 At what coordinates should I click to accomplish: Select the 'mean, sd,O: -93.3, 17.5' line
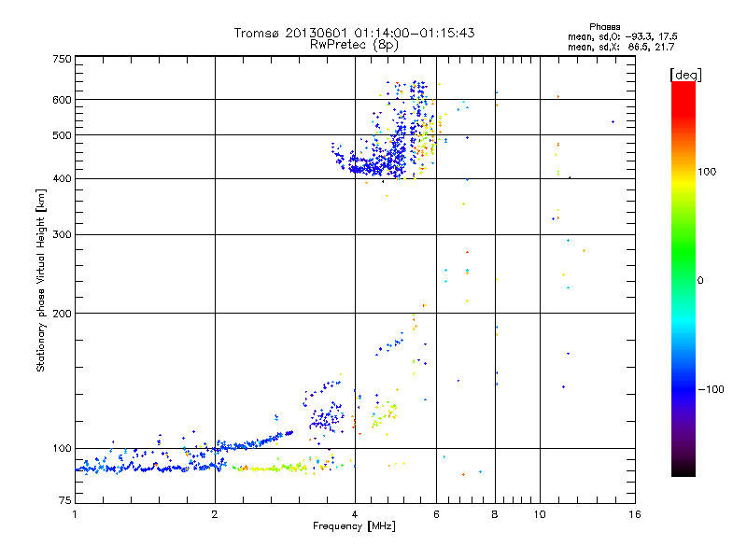click(x=622, y=36)
